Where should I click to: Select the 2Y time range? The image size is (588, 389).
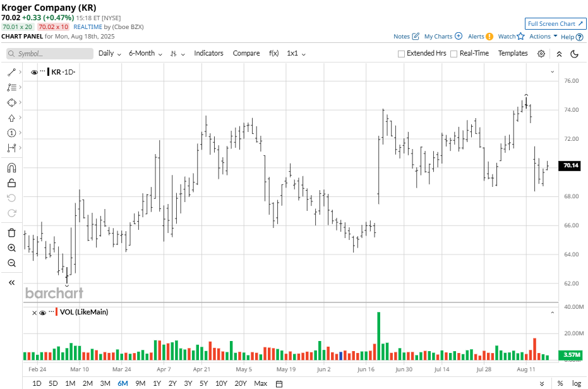point(172,383)
